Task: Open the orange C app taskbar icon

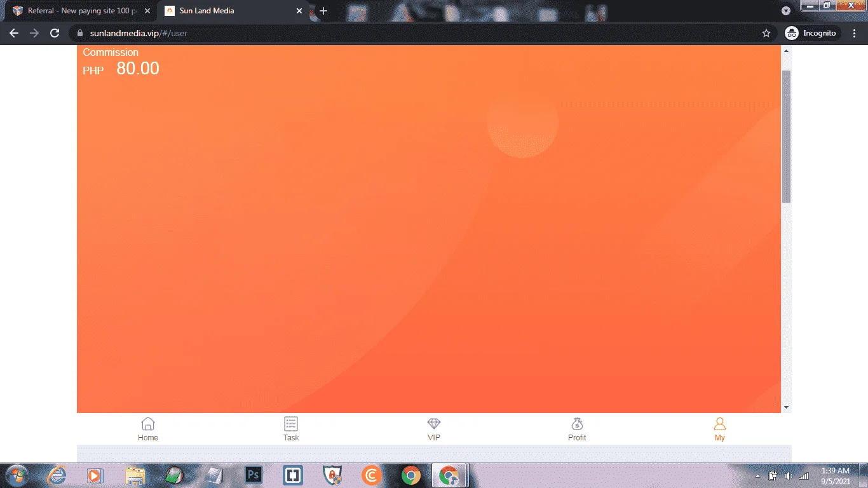Action: (372, 475)
